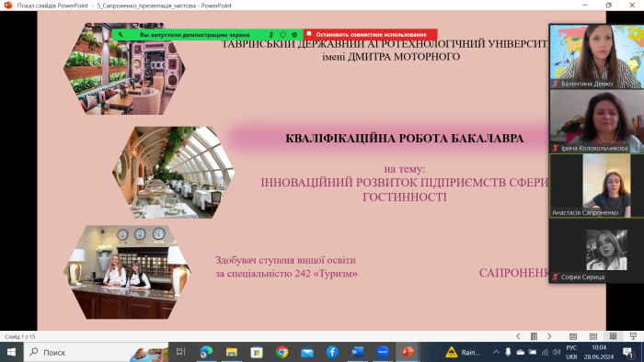Open the Mail app from the taskbar

307,352
